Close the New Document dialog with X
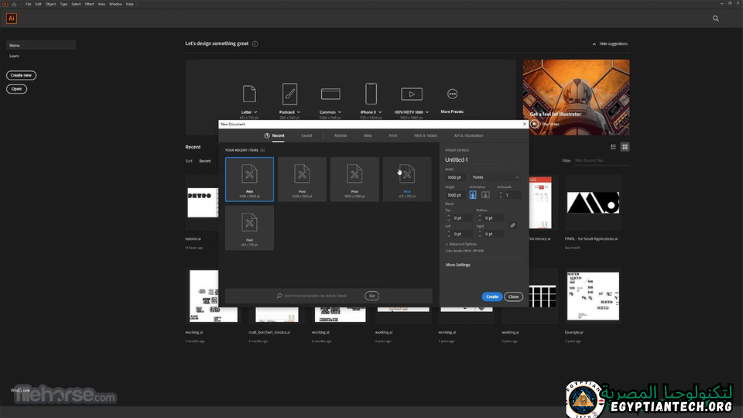The width and height of the screenshot is (743, 418). tap(524, 124)
